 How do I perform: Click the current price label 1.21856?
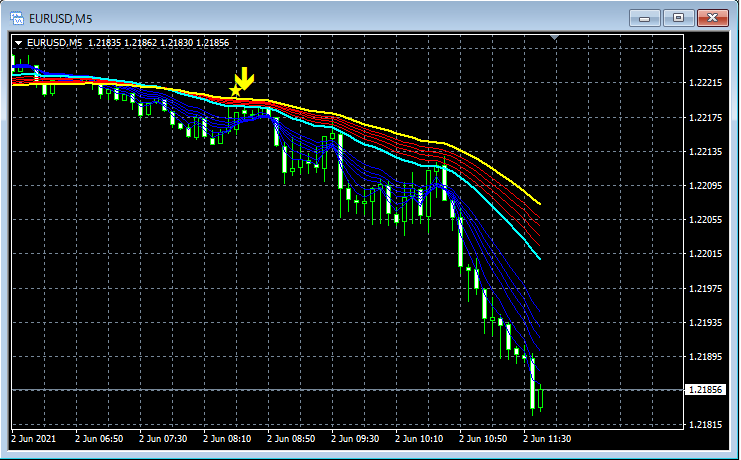pyautogui.click(x=705, y=390)
